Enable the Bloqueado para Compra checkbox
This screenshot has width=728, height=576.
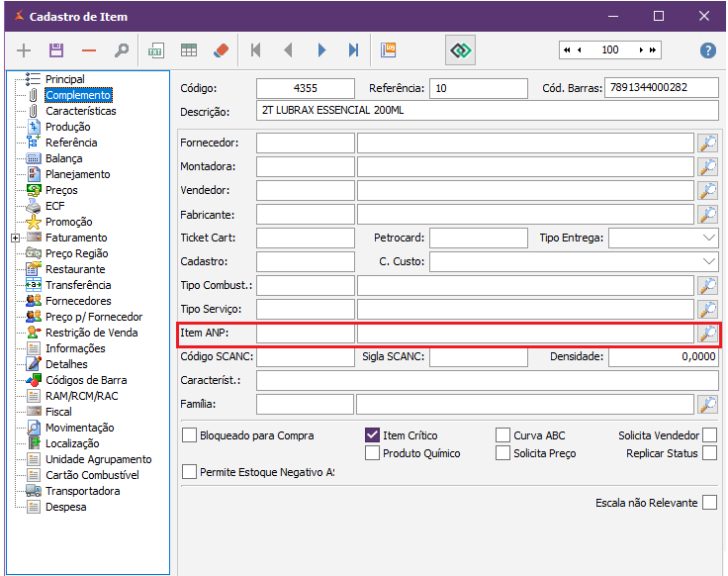click(190, 435)
